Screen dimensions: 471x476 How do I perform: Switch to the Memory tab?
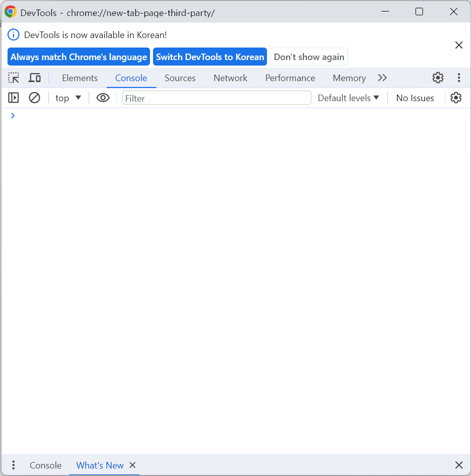[349, 78]
